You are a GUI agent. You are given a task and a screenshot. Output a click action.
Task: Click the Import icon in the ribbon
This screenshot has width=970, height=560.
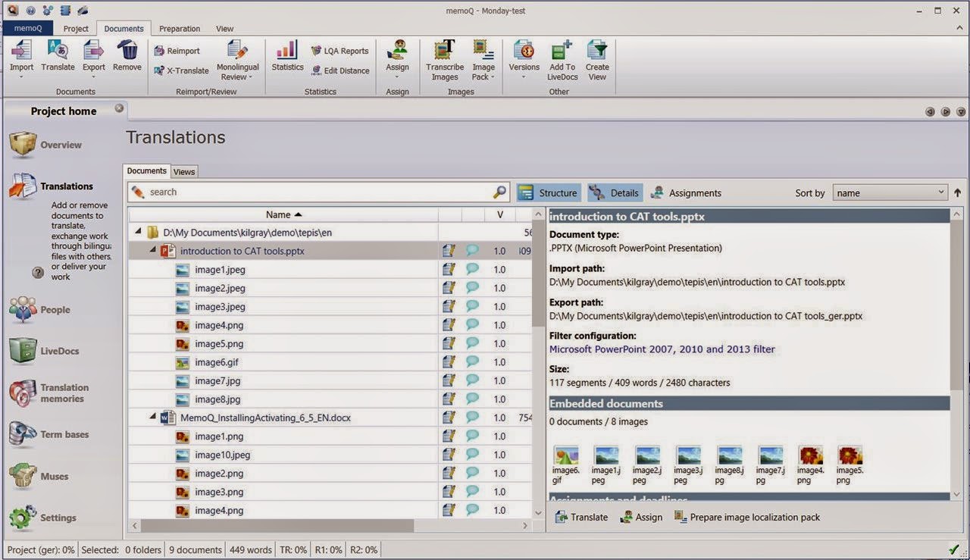click(21, 51)
